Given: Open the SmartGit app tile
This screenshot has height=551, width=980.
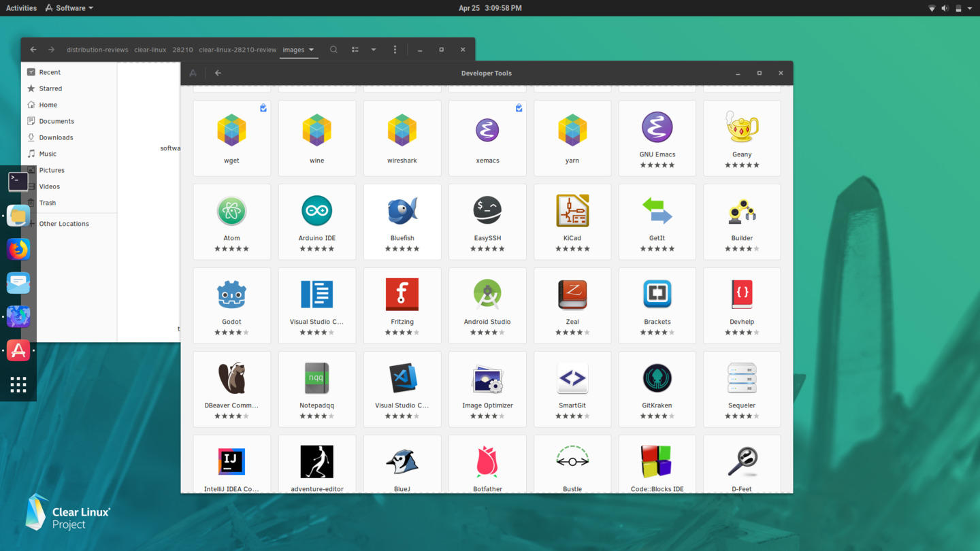Looking at the screenshot, I should click(572, 389).
